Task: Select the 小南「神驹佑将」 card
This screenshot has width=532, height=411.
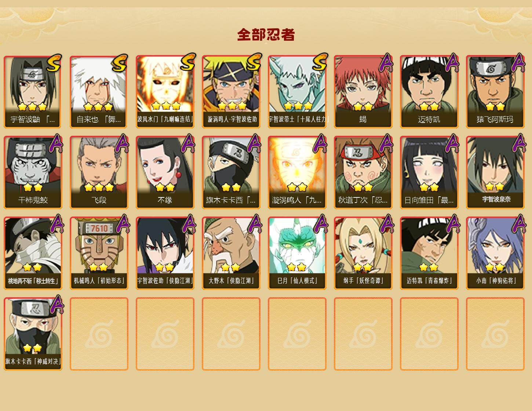Action: [495, 253]
